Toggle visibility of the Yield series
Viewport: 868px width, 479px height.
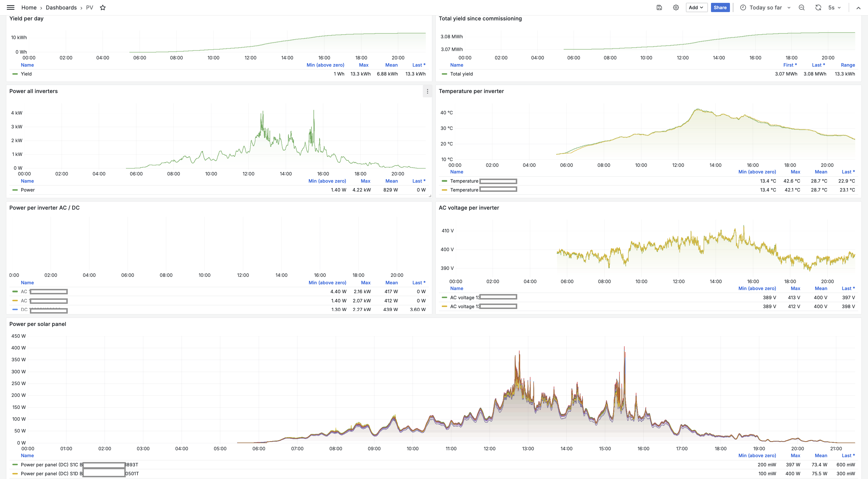point(26,74)
